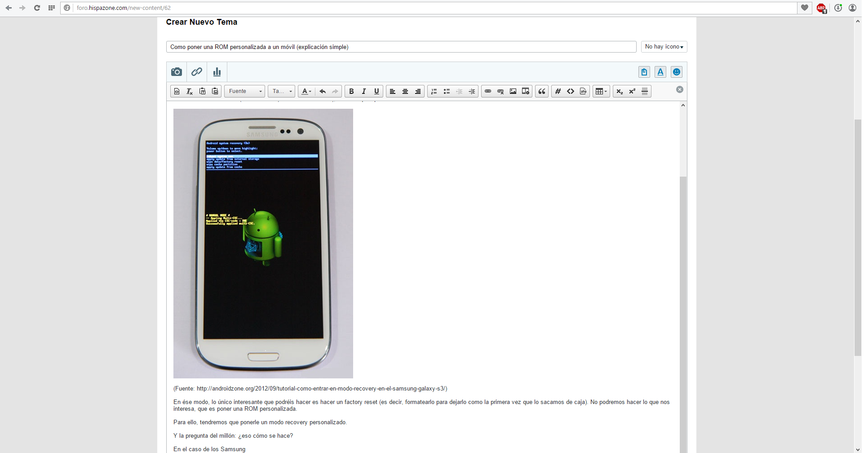Toggle the advanced editor 'A' icon
The width and height of the screenshot is (868, 453).
(660, 72)
